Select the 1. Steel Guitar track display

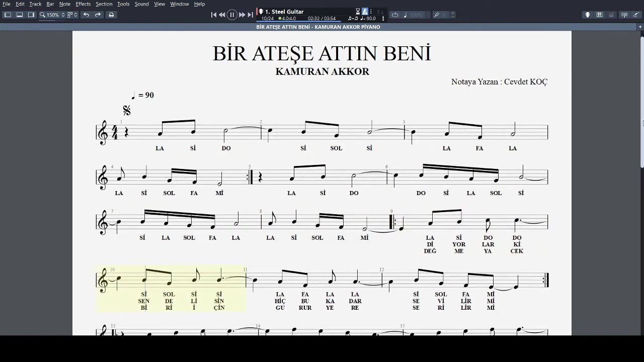(x=284, y=12)
